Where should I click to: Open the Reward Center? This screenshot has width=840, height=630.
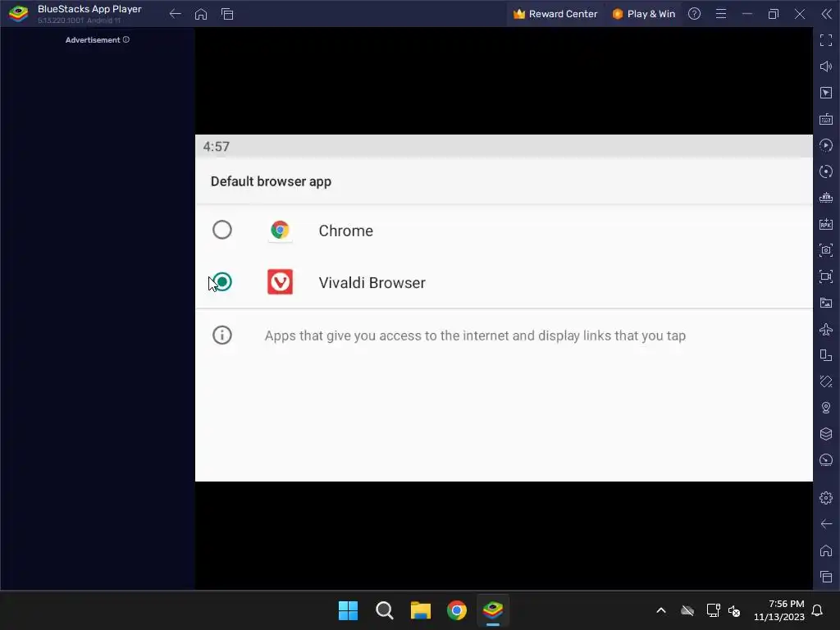tap(555, 14)
